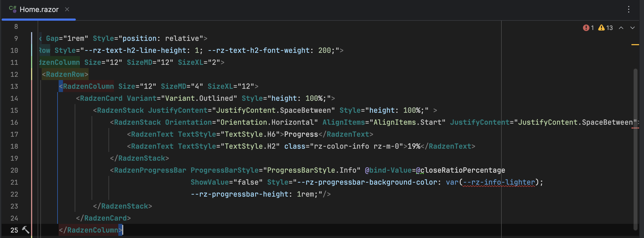Click the SizeXL="2" attribute on line 11

[x=199, y=62]
